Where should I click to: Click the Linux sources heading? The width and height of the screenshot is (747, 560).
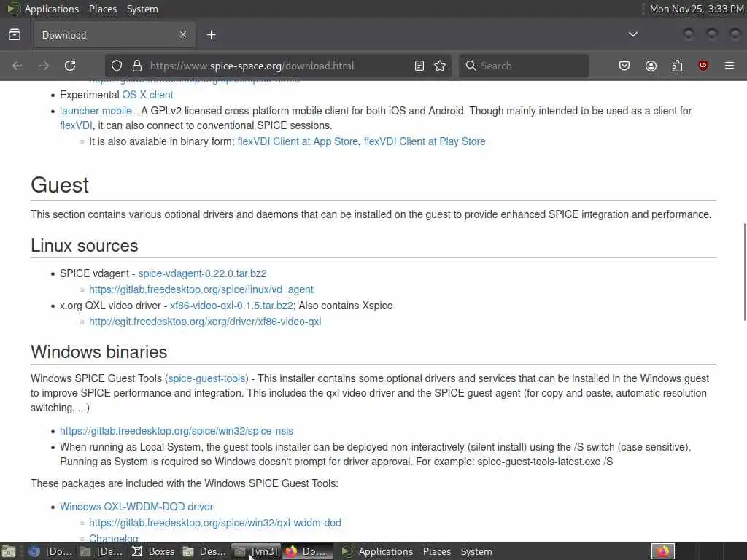(x=85, y=246)
